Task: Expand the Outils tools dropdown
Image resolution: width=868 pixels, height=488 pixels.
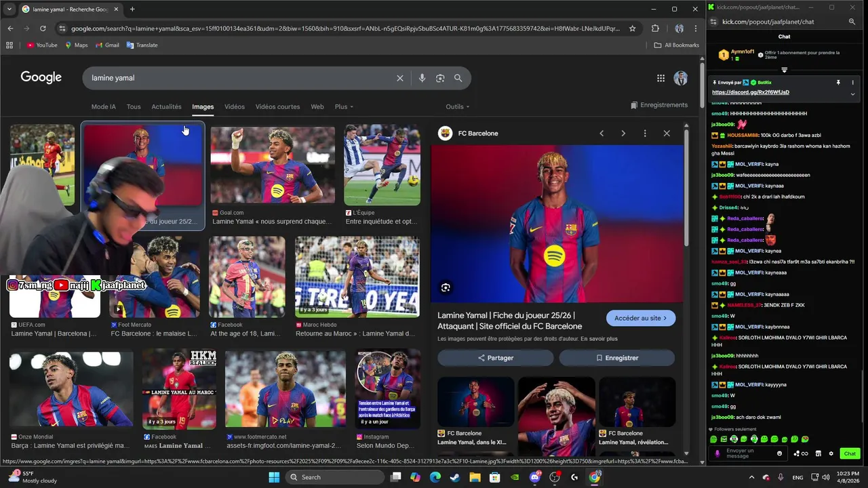Action: point(457,106)
